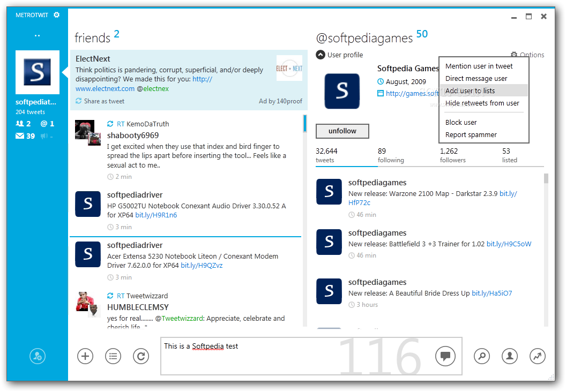This screenshot has height=392, width=566.
Task: Click the website icon beside games.soft link
Action: tap(381, 93)
